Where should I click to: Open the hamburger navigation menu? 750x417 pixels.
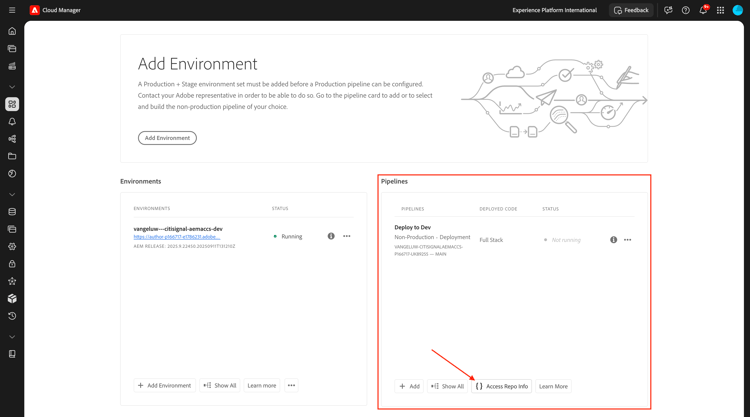point(12,10)
